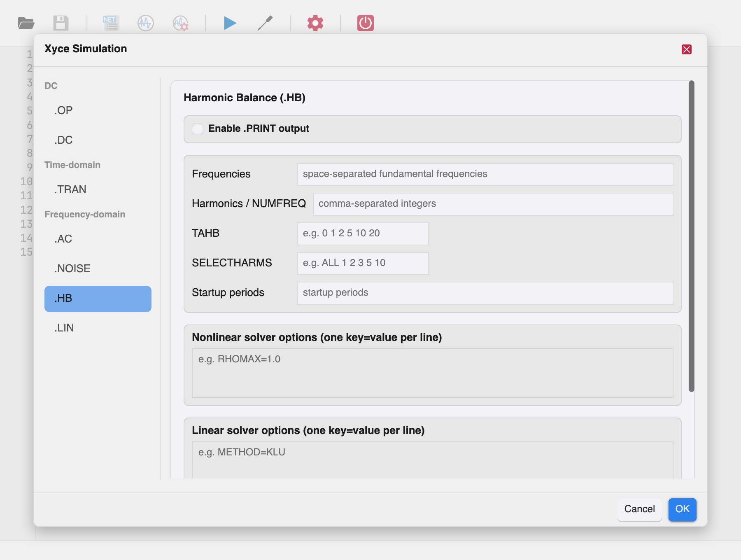
Task: Open the netlist (NET) view icon
Action: click(111, 23)
